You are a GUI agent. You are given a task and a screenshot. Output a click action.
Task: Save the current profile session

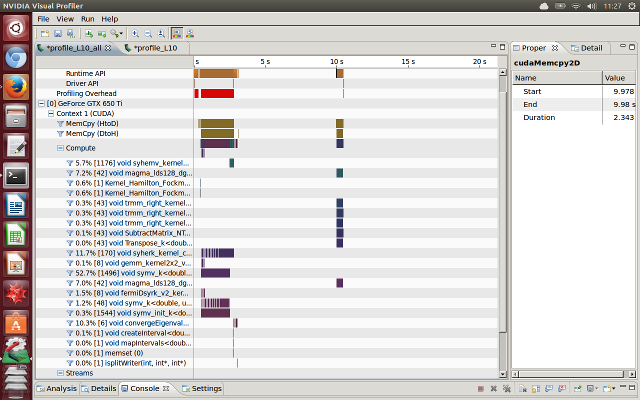point(58,34)
